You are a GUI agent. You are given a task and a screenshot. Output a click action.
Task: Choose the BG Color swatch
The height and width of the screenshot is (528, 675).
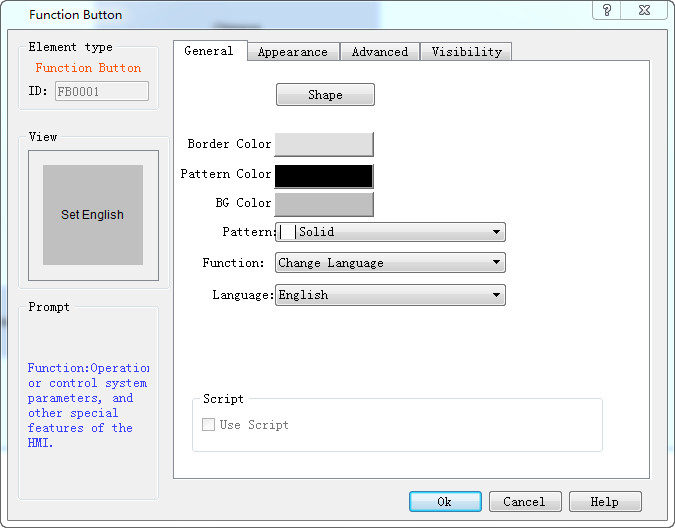[324, 204]
